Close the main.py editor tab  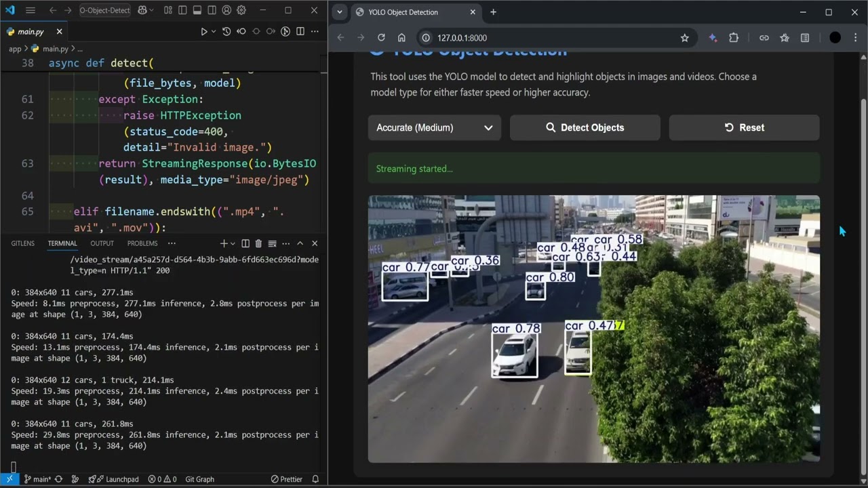pyautogui.click(x=59, y=31)
